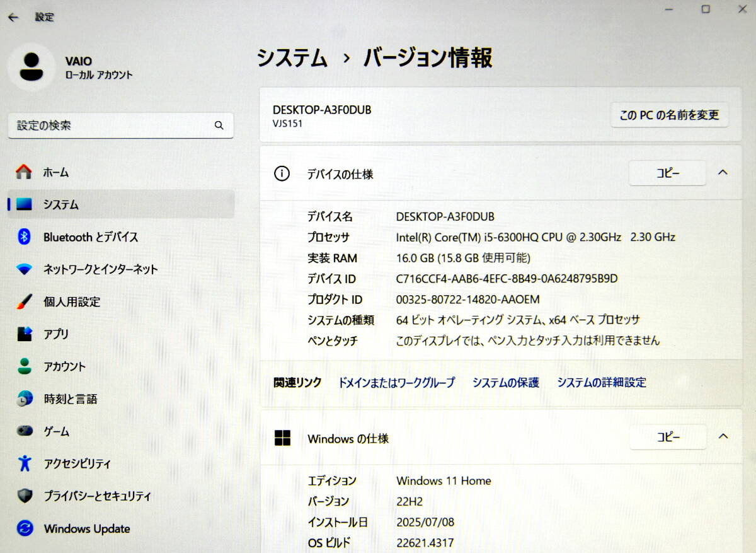Viewport: 756px width, 553px height.
Task: Copy the Windows specifications
Action: pyautogui.click(x=667, y=437)
